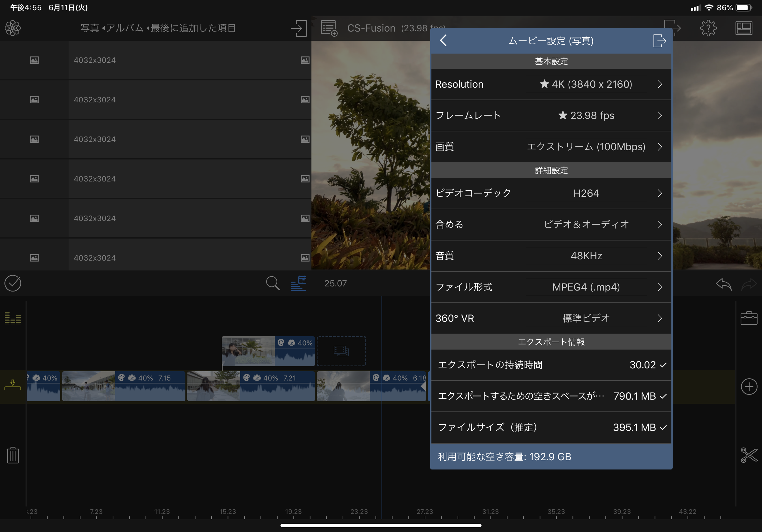The height and width of the screenshot is (532, 762).
Task: Tap export icon in movie settings header
Action: point(659,41)
